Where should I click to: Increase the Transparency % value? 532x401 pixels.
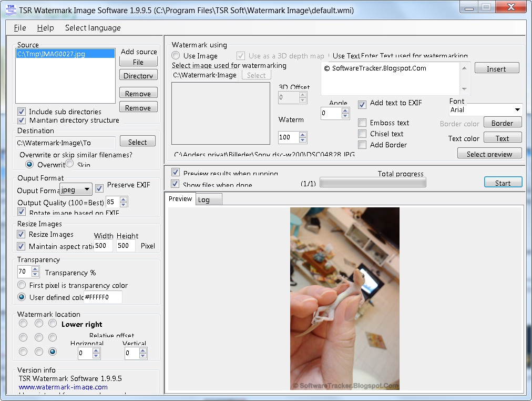tap(35, 269)
